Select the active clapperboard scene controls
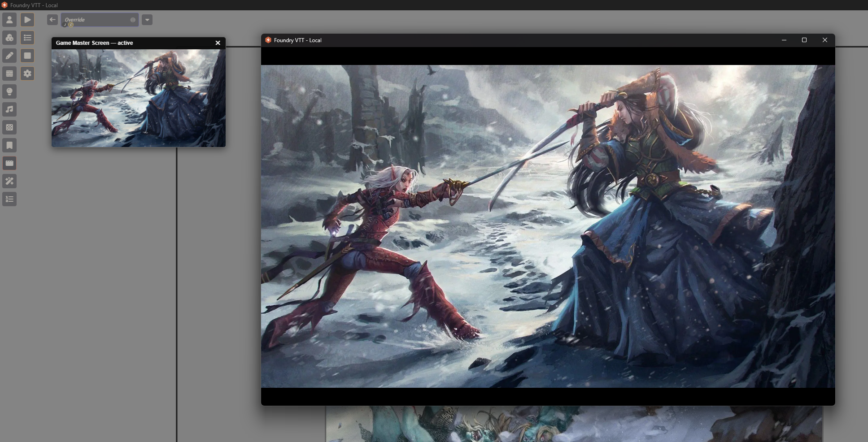868x442 pixels. 9,163
